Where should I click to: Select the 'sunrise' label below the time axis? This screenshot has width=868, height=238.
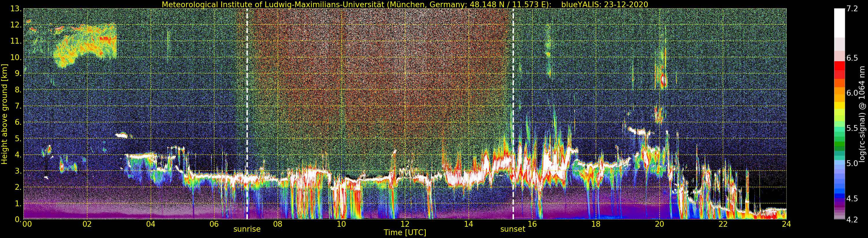247,229
